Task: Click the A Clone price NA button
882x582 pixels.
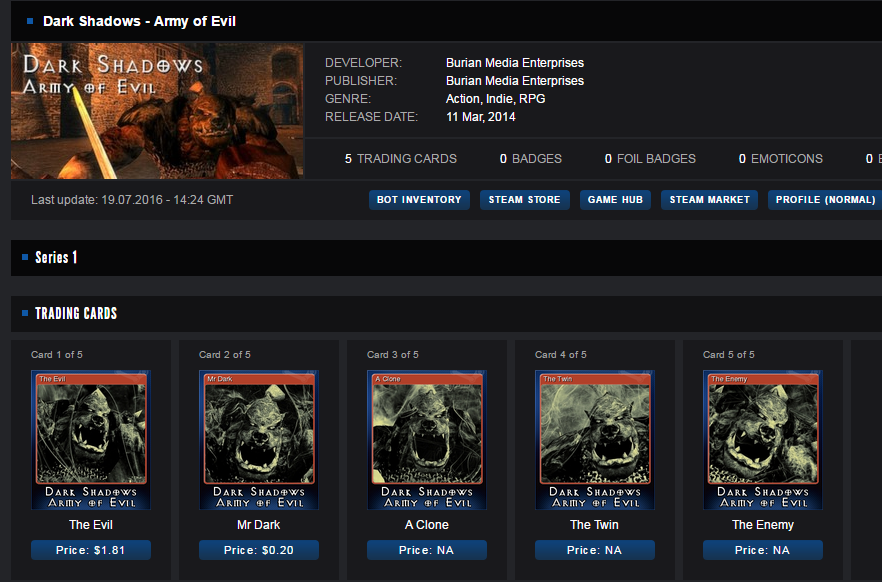Action: (426, 550)
